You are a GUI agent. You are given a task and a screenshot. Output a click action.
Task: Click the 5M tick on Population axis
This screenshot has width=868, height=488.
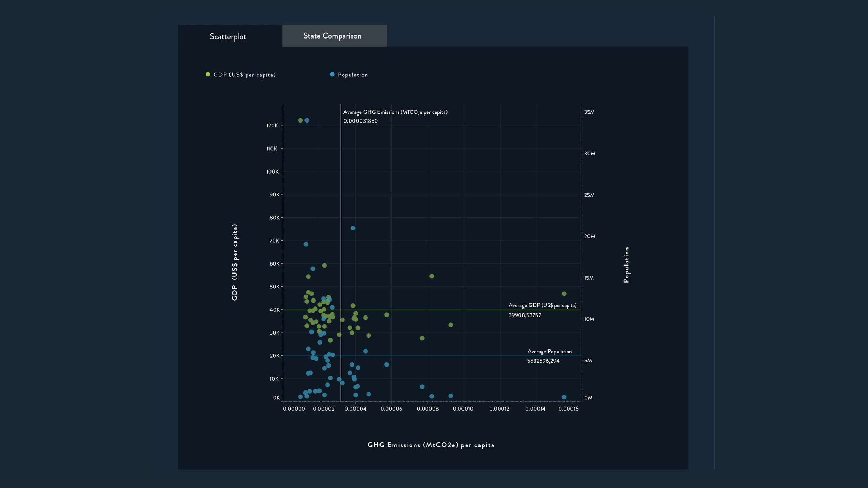click(588, 361)
